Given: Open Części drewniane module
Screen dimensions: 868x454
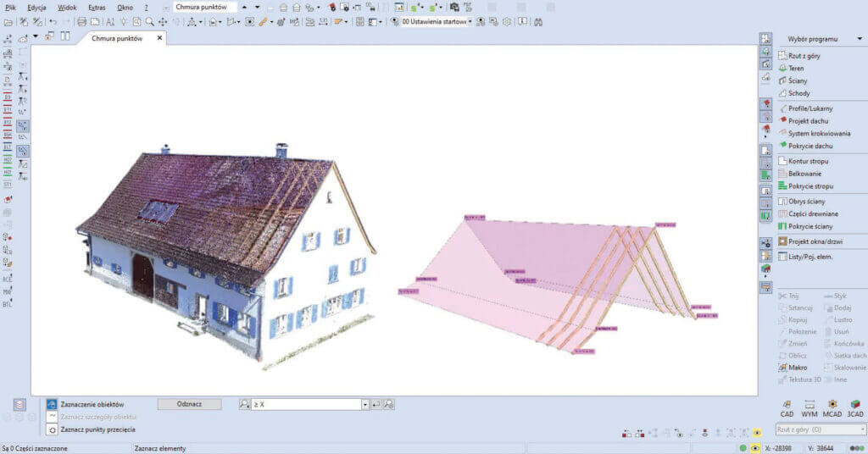Looking at the screenshot, I should (808, 213).
